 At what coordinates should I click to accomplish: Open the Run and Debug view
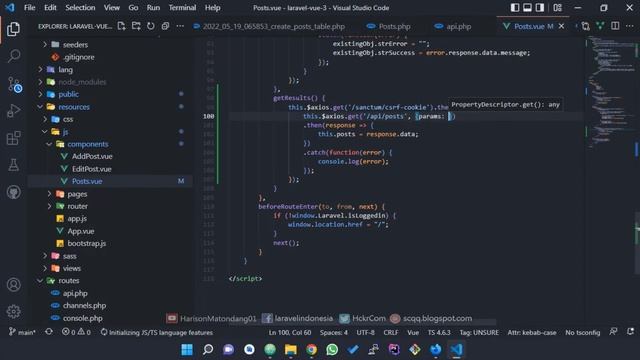pyautogui.click(x=13, y=110)
